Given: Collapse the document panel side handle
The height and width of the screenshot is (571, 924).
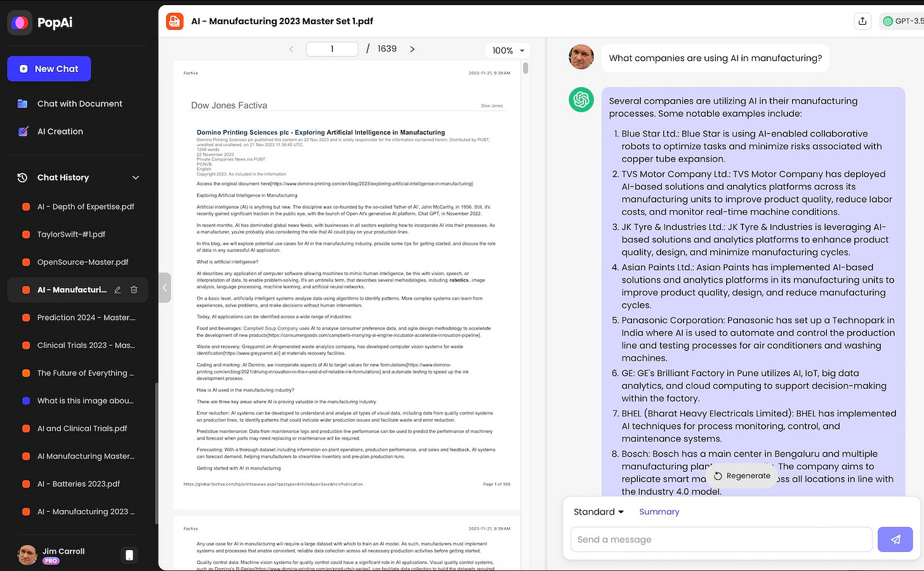Looking at the screenshot, I should click(165, 288).
